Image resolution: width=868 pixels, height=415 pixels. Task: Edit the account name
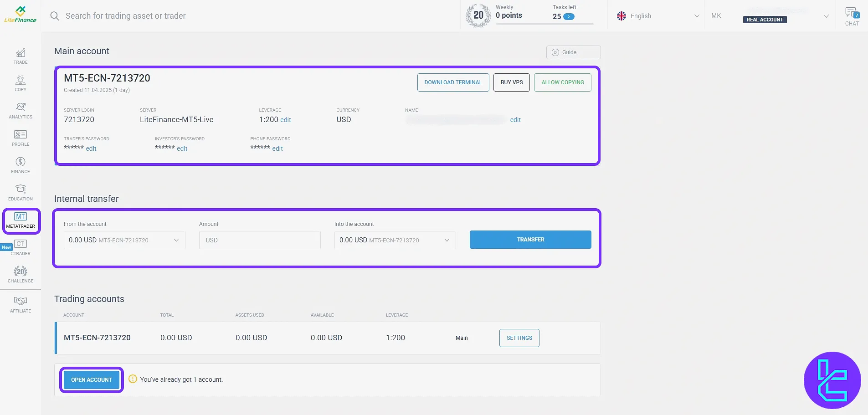[515, 120]
